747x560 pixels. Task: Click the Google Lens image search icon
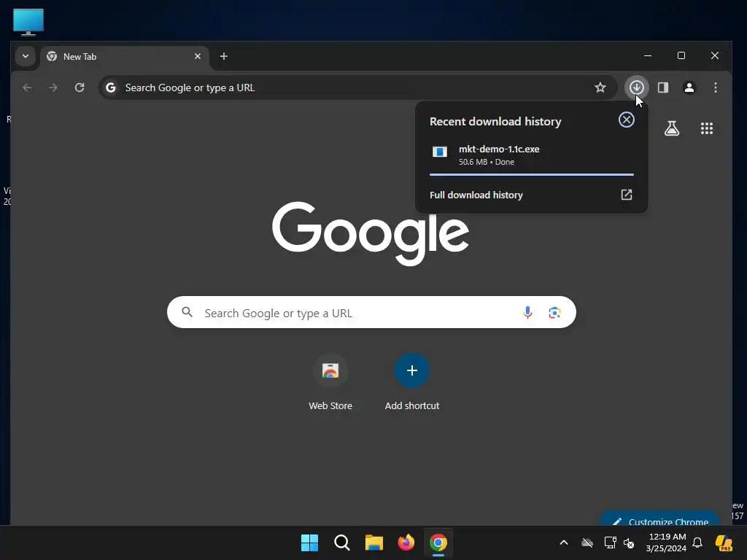pos(554,312)
